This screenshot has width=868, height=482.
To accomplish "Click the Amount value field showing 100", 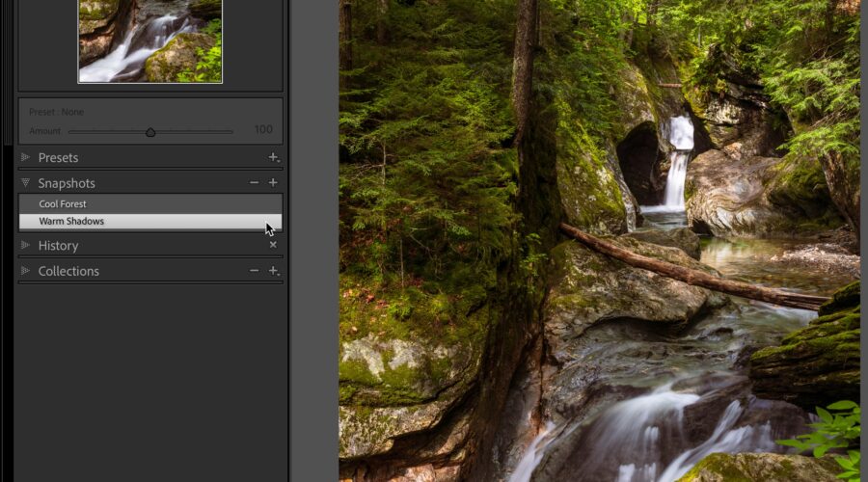I will (x=262, y=130).
